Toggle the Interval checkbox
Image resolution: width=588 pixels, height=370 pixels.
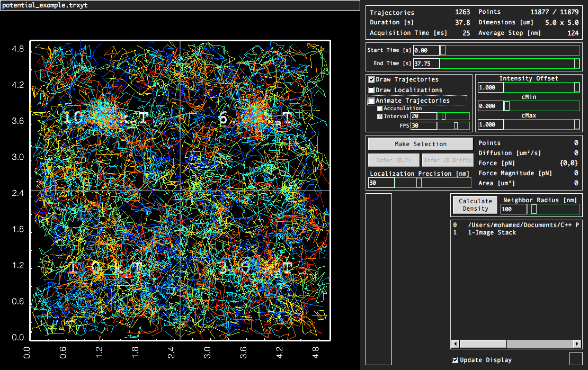(x=380, y=116)
